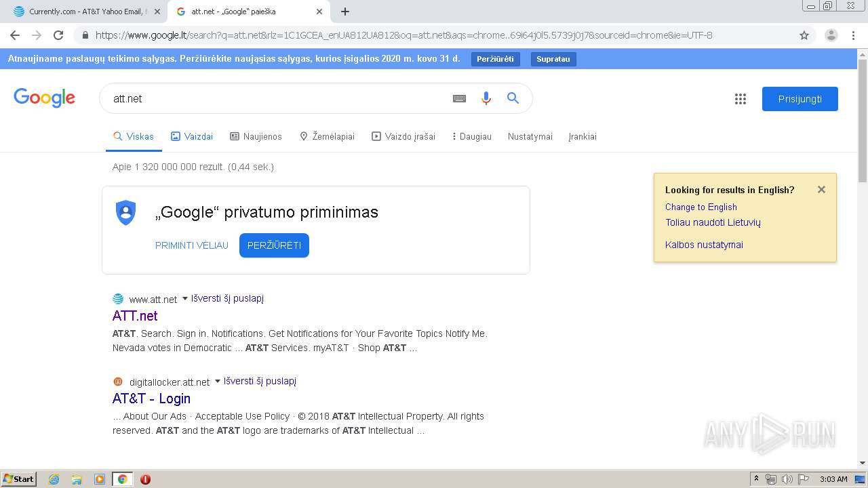This screenshot has width=868, height=488.
Task: Open on-screen keyboard in search box
Action: point(459,98)
